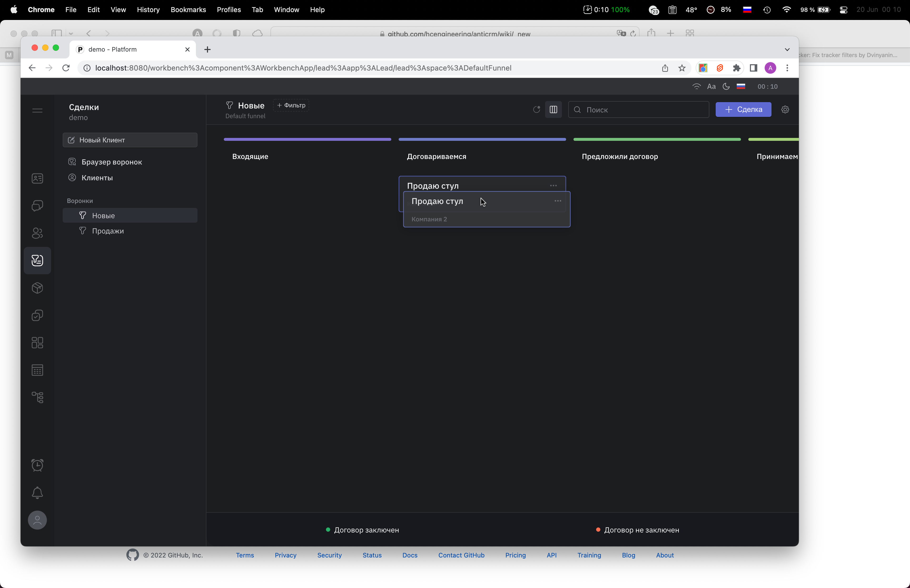Toggle dark theme with moon icon

[x=726, y=86]
